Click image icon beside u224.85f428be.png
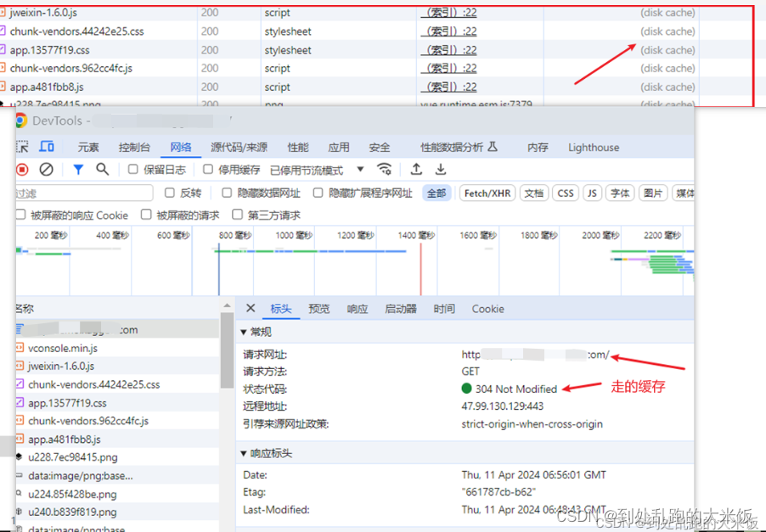The width and height of the screenshot is (766, 532). pos(19,494)
